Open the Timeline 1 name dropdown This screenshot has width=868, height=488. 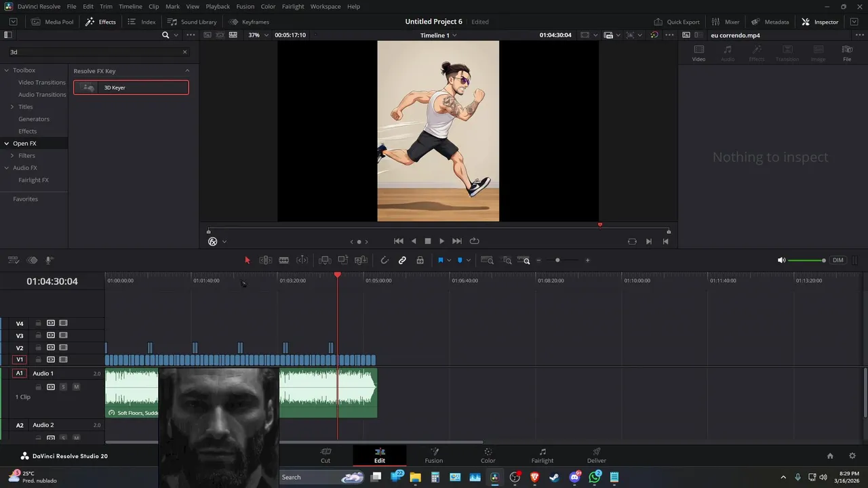pyautogui.click(x=439, y=35)
